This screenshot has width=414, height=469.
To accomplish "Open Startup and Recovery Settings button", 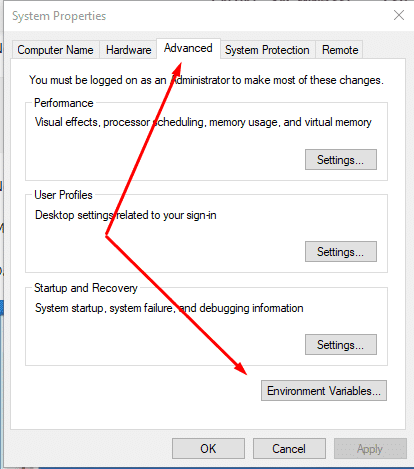I will [x=341, y=345].
